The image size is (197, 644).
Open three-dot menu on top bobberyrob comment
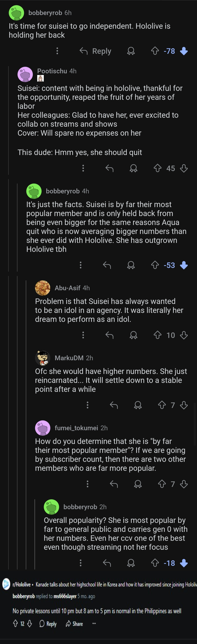pyautogui.click(x=57, y=51)
